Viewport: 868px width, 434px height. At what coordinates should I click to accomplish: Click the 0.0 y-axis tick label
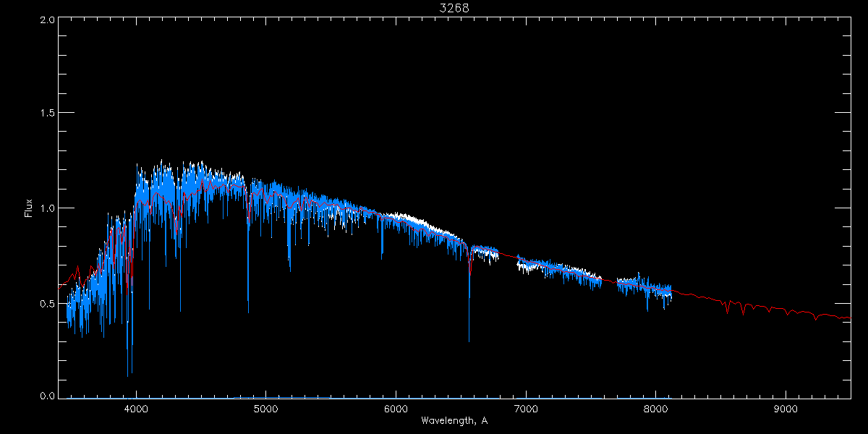[x=45, y=396]
